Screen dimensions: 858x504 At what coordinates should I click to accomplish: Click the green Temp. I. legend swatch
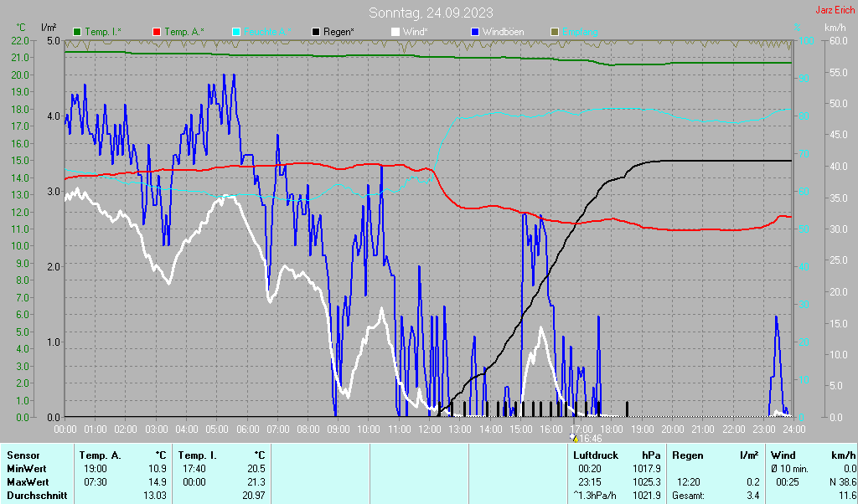tap(77, 32)
